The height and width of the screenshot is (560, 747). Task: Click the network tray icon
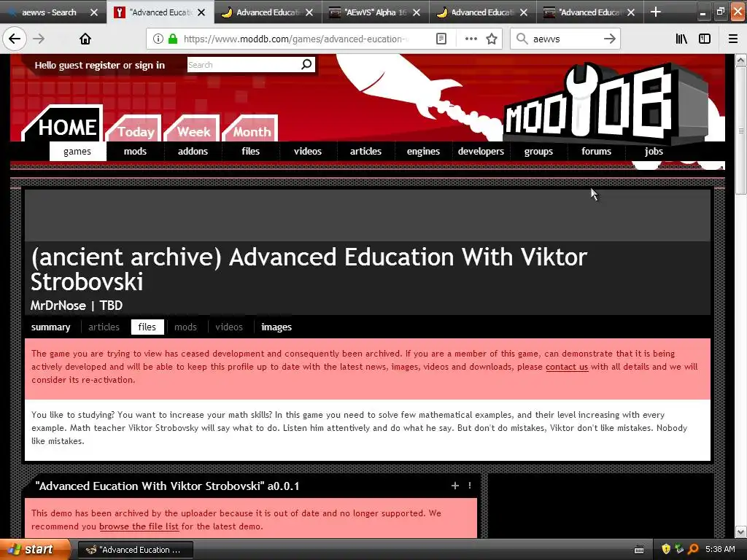(679, 549)
